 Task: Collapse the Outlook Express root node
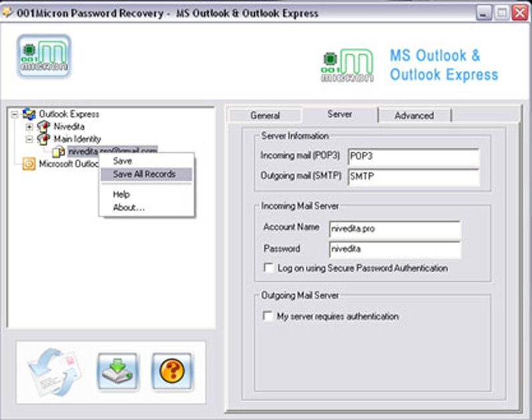click(x=14, y=114)
